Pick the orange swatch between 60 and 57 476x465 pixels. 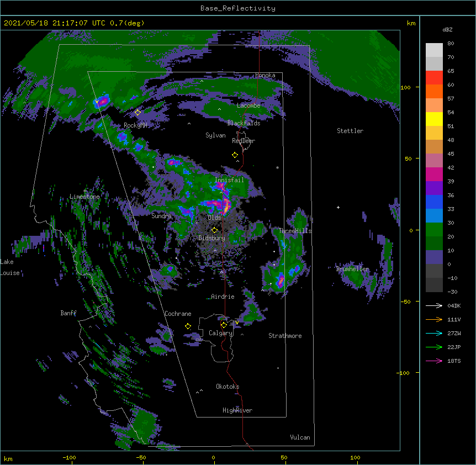(434, 91)
